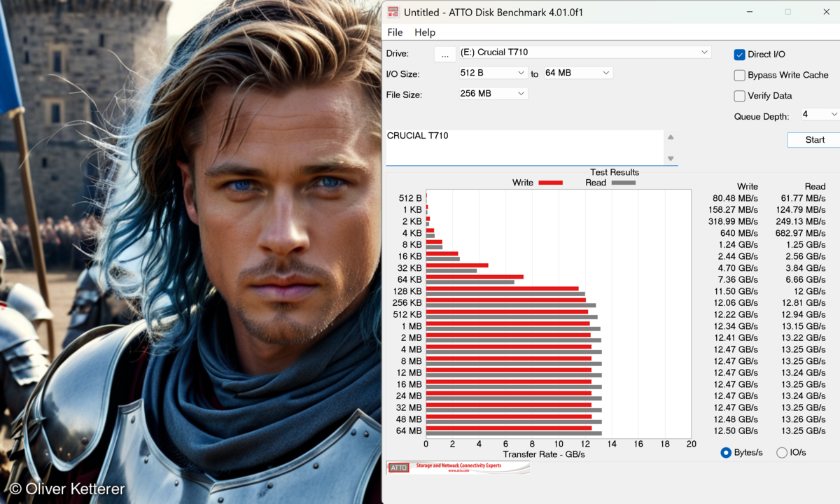The image size is (840, 504).
Task: Click the write value "12.50 GB/s"
Action: tap(736, 431)
